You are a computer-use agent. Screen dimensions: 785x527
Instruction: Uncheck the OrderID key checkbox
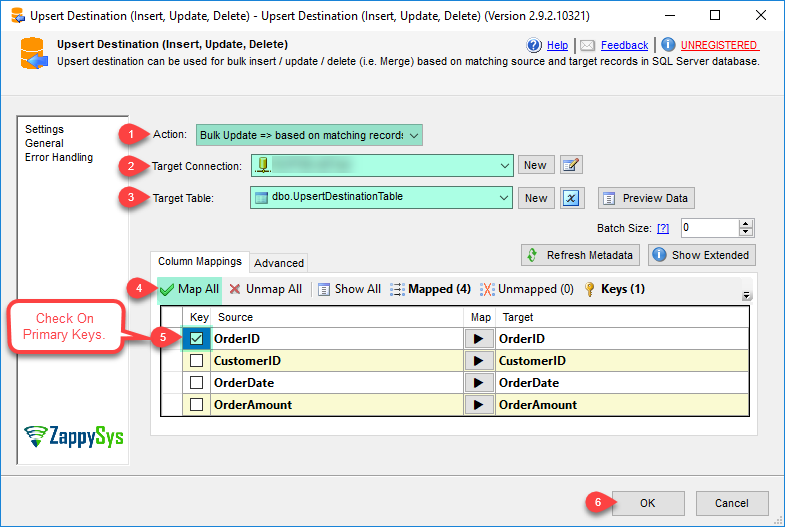click(x=196, y=339)
